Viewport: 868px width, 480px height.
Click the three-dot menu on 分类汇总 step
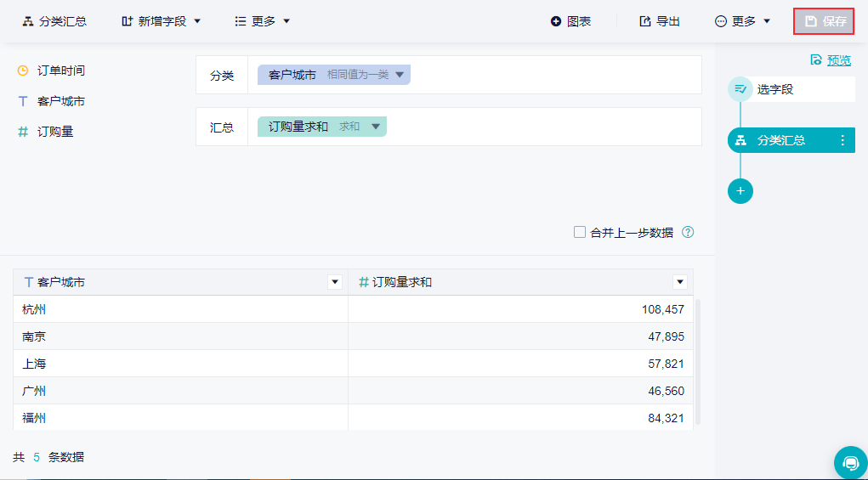click(842, 140)
